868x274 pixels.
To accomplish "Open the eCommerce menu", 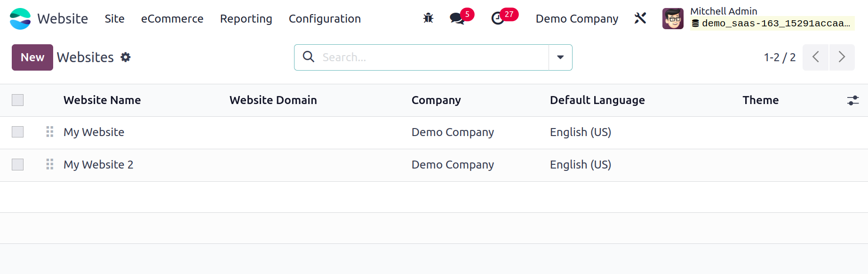I will [x=172, y=19].
